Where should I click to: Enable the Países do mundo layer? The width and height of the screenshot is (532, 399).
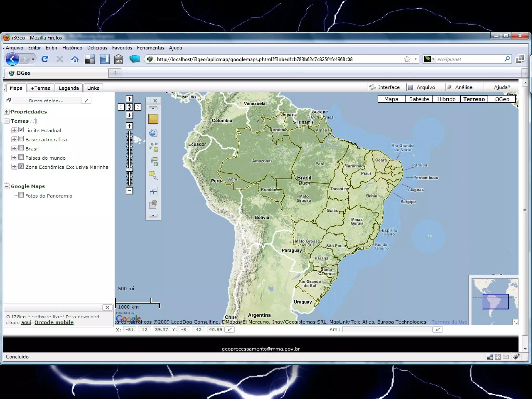21,157
